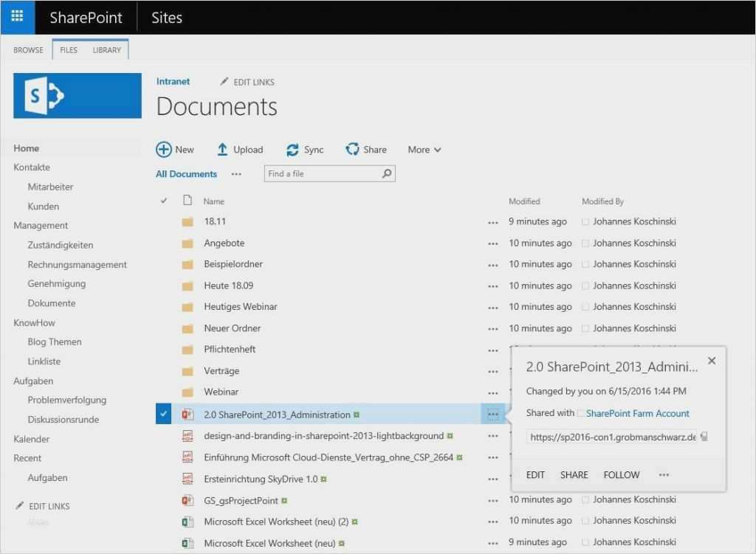
Task: Sort by the Modified column header
Action: pos(524,201)
